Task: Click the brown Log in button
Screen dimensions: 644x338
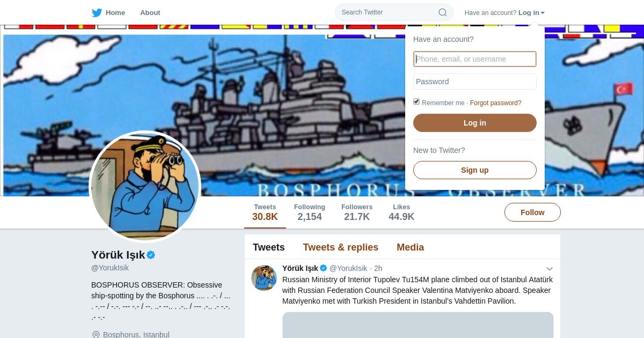Action: 475,123
